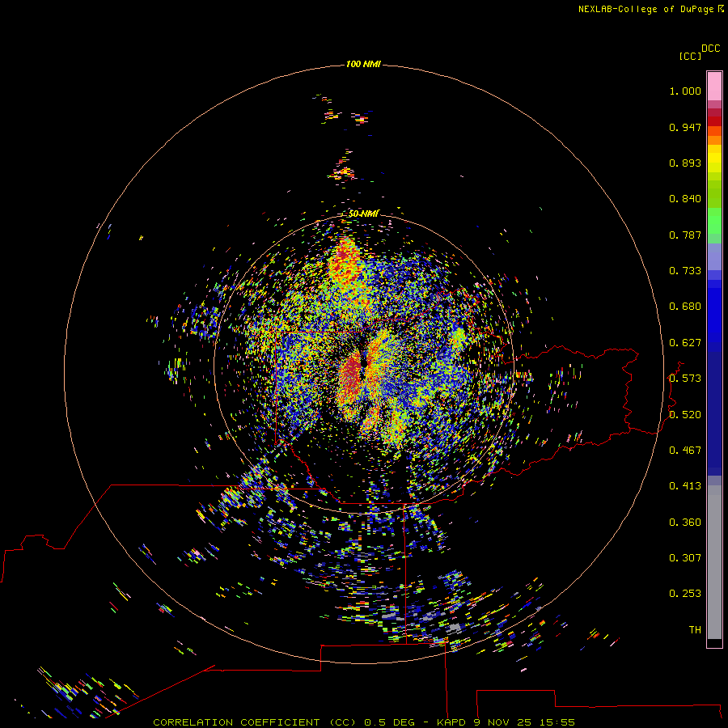The width and height of the screenshot is (728, 728).
Task: Click the 15:55 time stamp
Action: (x=557, y=722)
